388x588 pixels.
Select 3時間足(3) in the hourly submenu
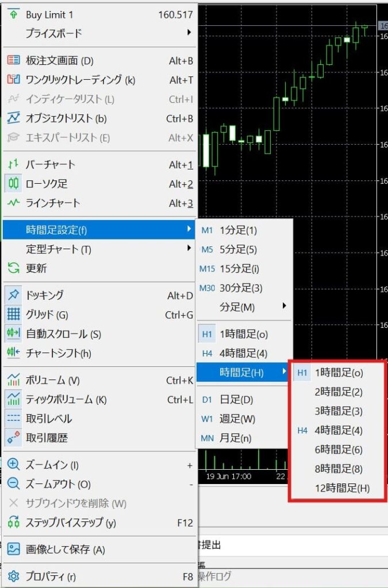coord(339,411)
